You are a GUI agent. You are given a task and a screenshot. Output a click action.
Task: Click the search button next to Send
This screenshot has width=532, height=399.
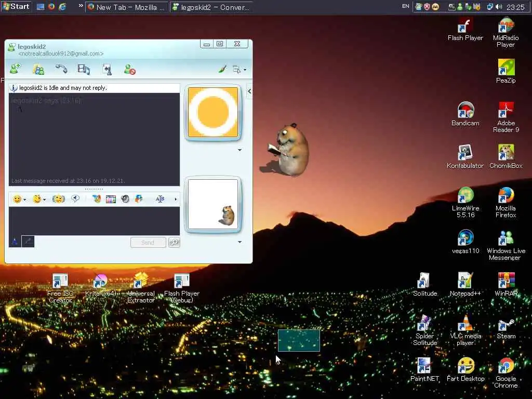tap(174, 242)
